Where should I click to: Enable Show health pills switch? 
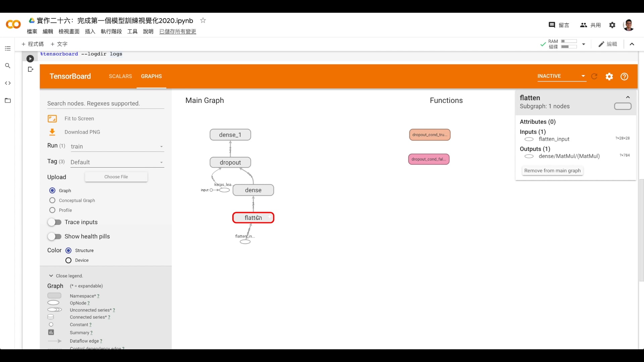click(x=55, y=237)
